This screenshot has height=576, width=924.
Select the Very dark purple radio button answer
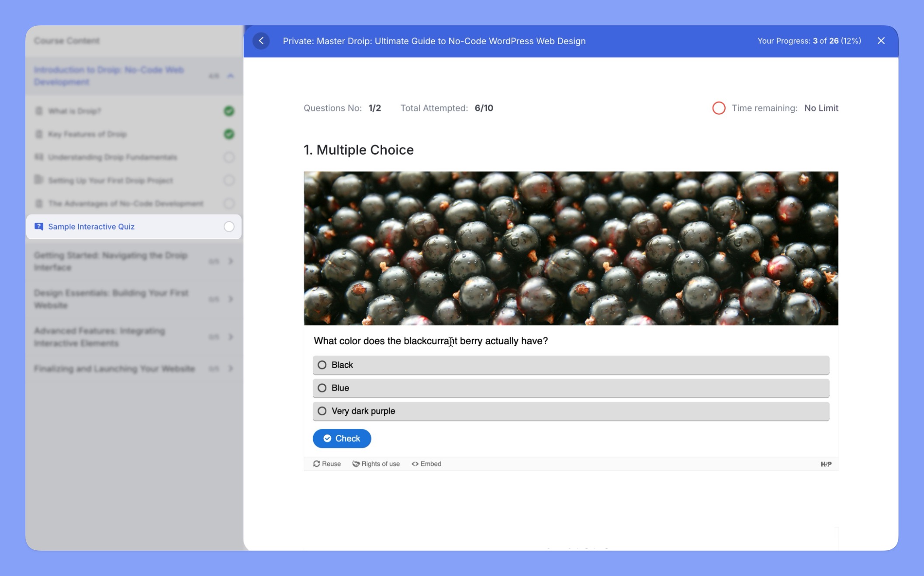(322, 411)
